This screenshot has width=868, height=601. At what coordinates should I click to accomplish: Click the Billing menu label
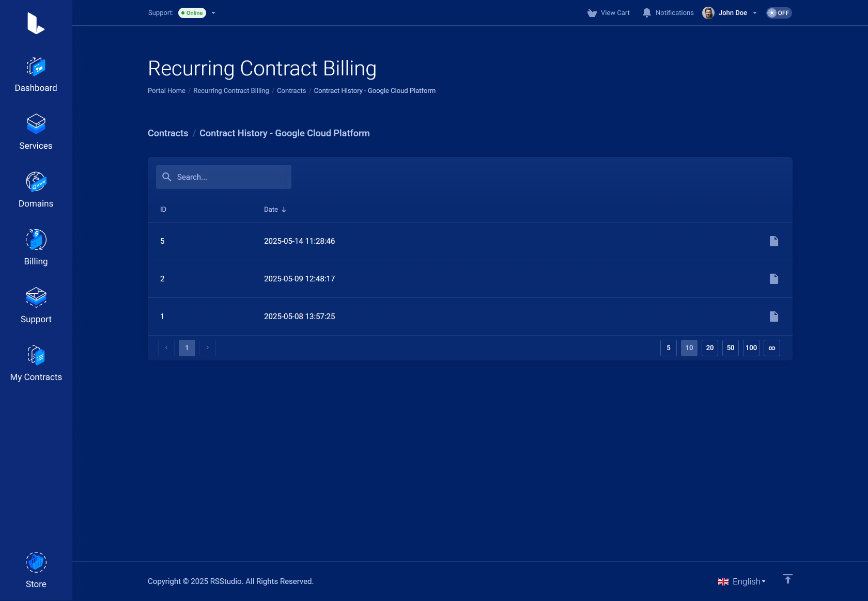pyautogui.click(x=36, y=262)
